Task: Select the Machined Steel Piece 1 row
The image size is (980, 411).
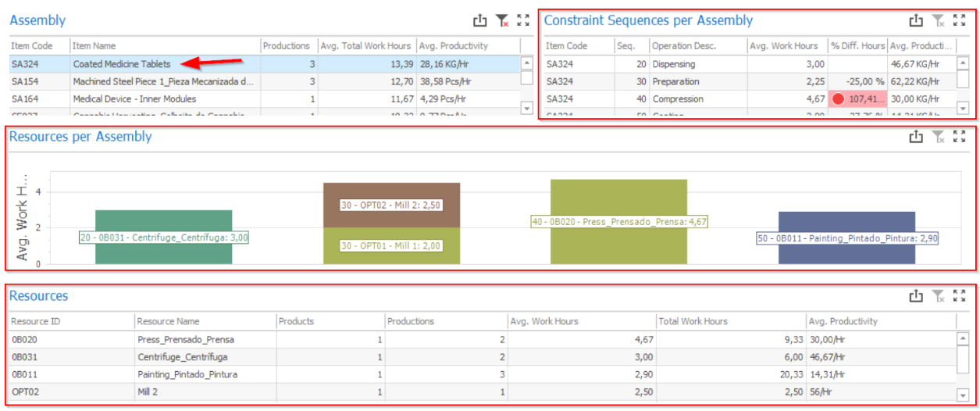Action: click(162, 81)
